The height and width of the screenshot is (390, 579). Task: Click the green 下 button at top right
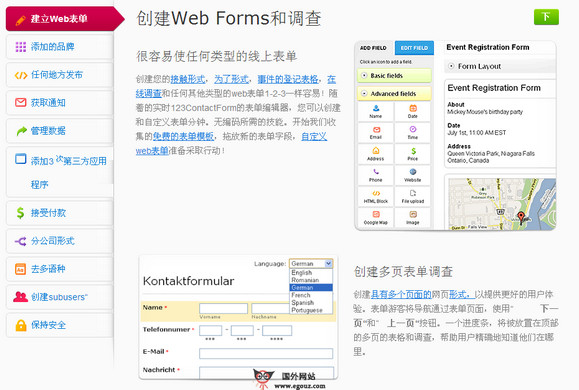[x=546, y=17]
